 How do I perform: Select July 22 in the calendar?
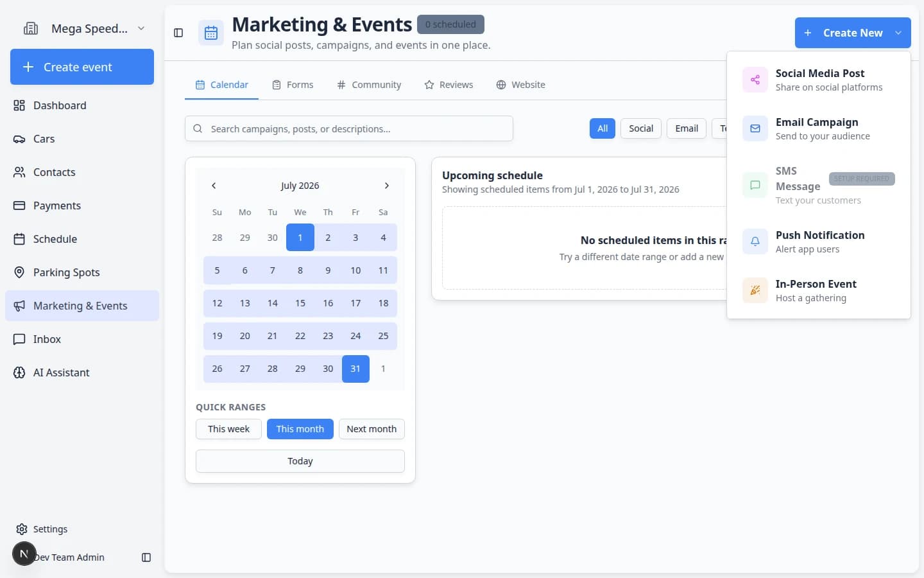point(300,336)
